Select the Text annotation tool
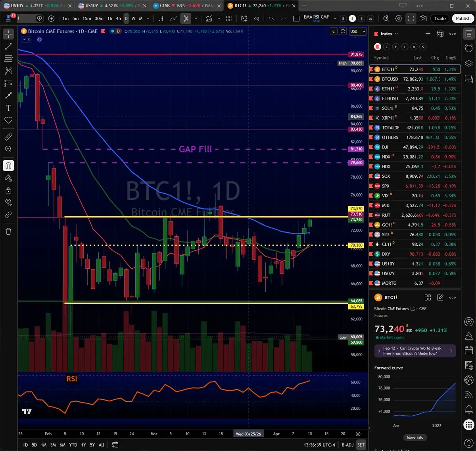Viewport: 476px width, 451px height. 8,108
